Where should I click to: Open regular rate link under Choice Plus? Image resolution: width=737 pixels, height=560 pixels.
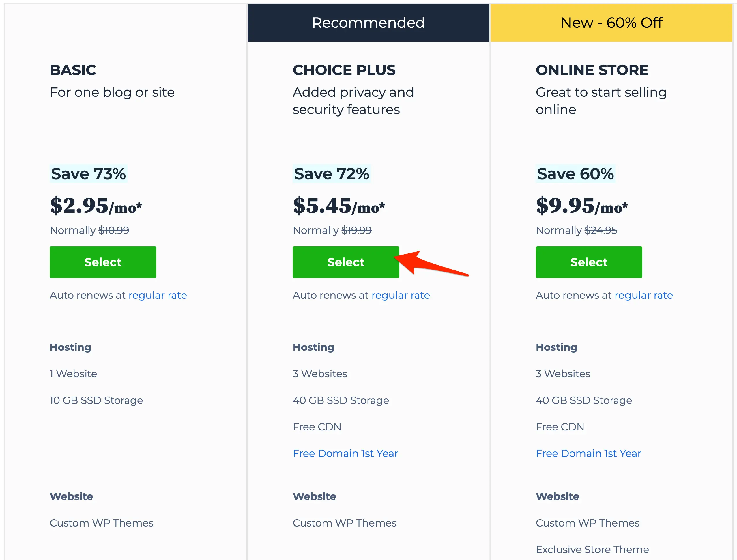coord(401,295)
